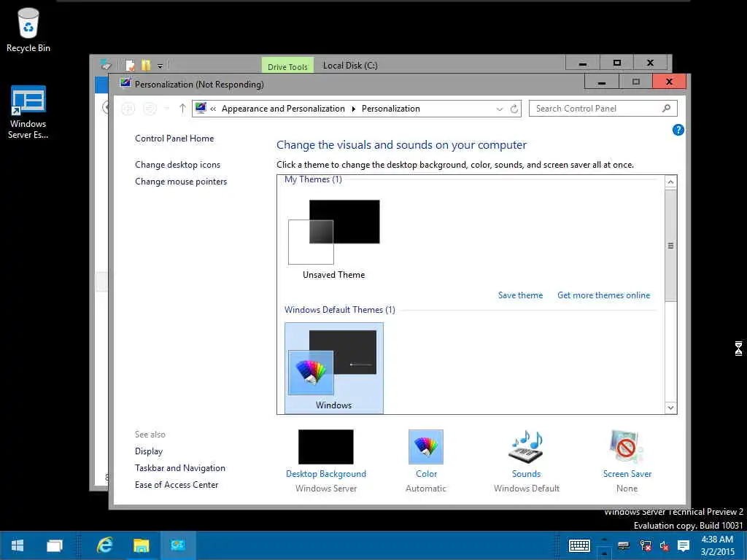Open Task View from the taskbar
The width and height of the screenshot is (747, 560).
(x=54, y=545)
